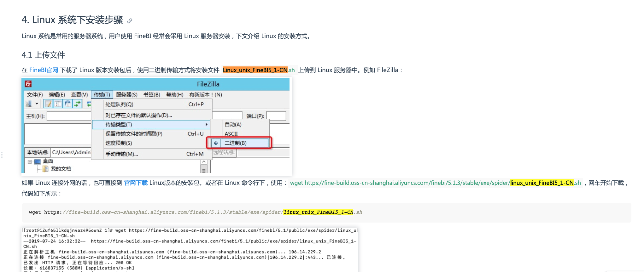Select 我的文档 in the local tree

click(61, 169)
